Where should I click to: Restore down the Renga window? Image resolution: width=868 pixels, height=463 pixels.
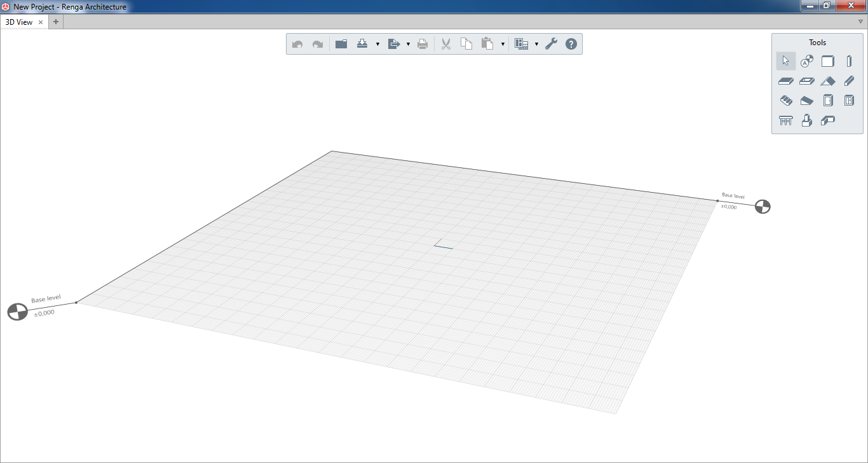coord(827,6)
